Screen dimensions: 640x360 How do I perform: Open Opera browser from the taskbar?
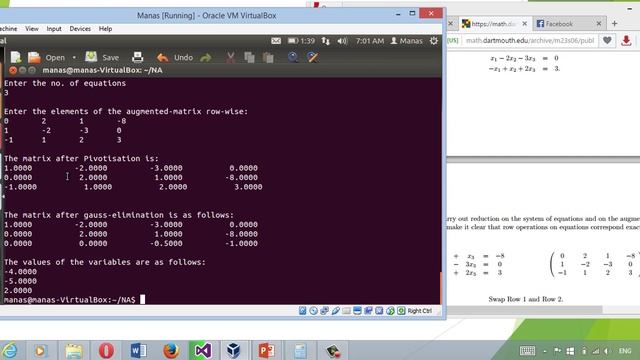click(x=106, y=351)
